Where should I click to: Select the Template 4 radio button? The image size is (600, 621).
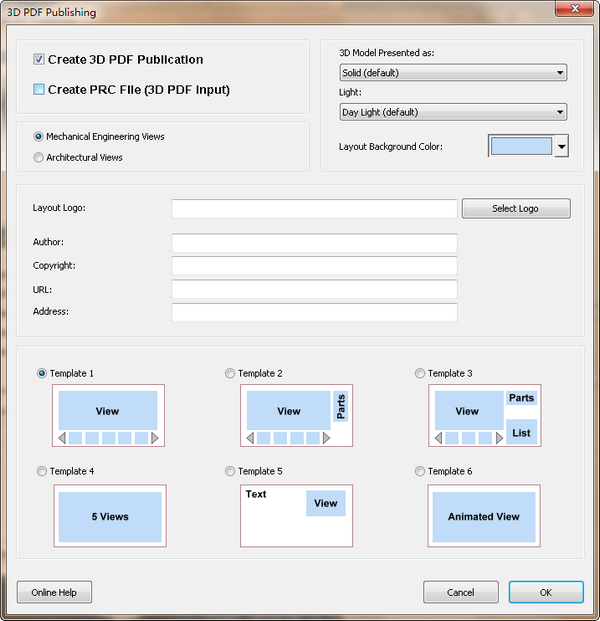click(x=42, y=471)
